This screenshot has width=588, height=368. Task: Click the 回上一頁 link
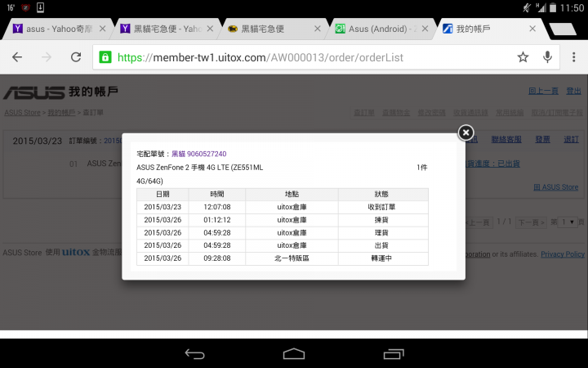click(543, 91)
